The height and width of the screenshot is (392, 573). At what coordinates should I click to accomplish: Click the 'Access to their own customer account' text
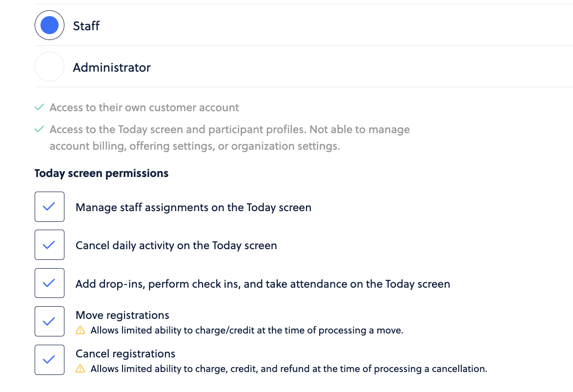coord(144,108)
